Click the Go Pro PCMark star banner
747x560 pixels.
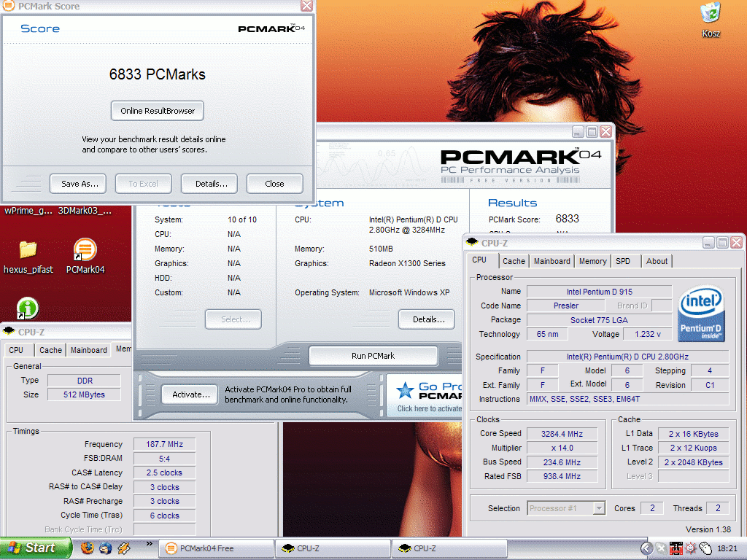425,395
